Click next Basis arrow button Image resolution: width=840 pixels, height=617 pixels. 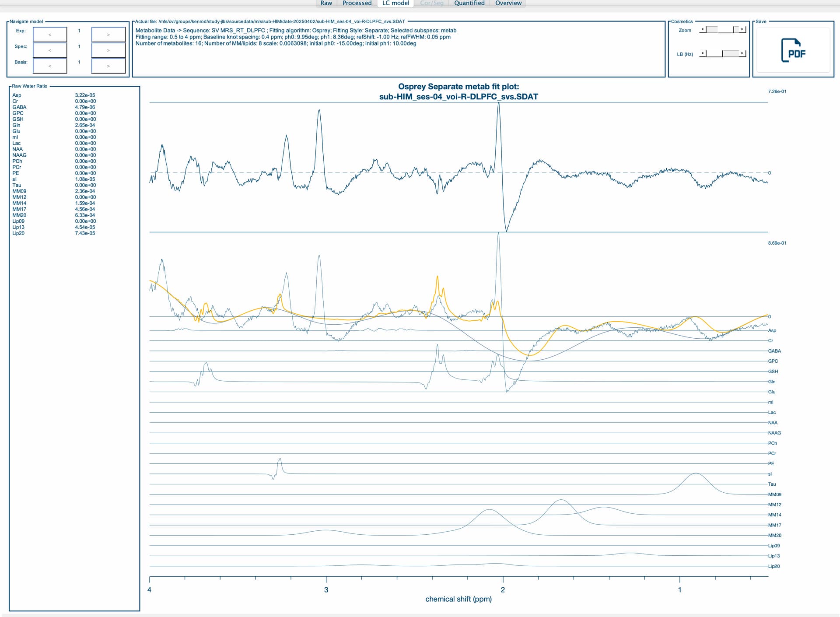point(108,66)
